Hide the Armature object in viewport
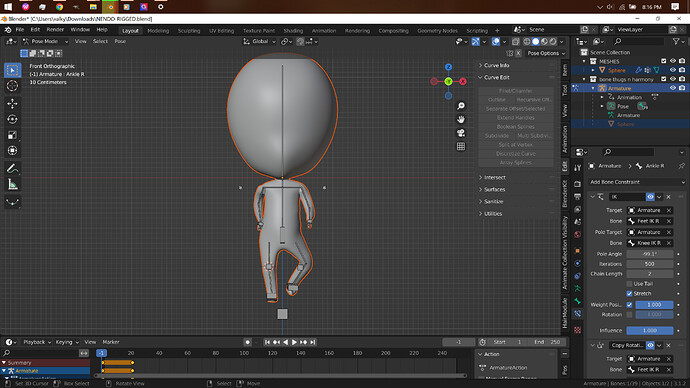 673,88
